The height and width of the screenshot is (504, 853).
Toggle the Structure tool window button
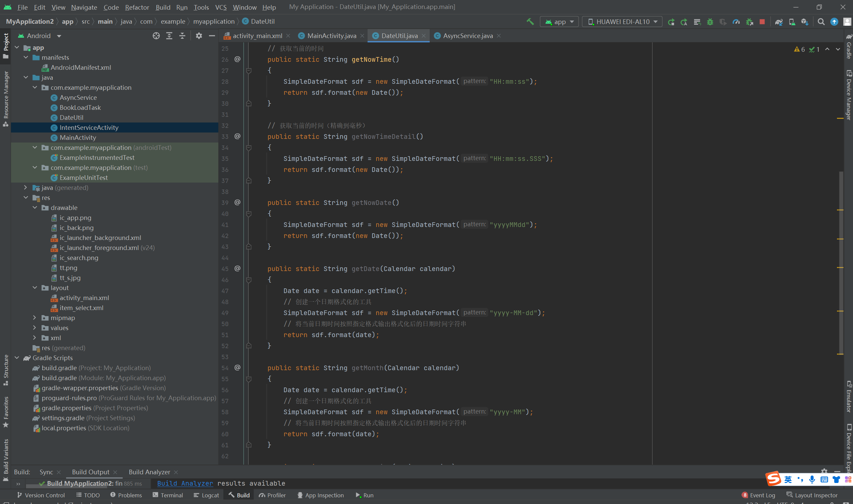6,369
